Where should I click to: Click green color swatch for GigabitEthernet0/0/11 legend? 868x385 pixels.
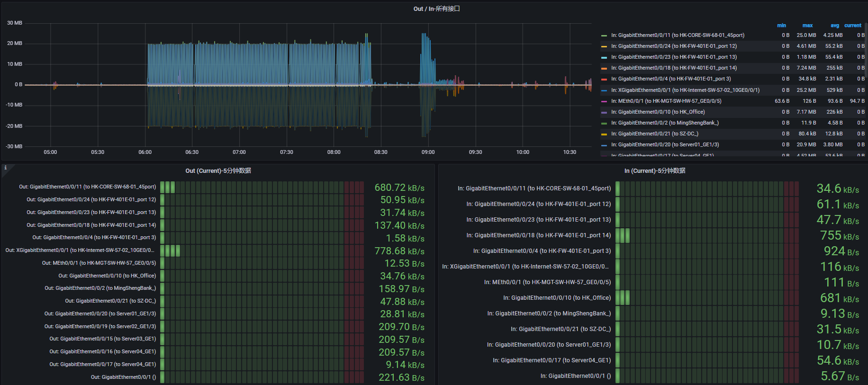[x=604, y=36]
